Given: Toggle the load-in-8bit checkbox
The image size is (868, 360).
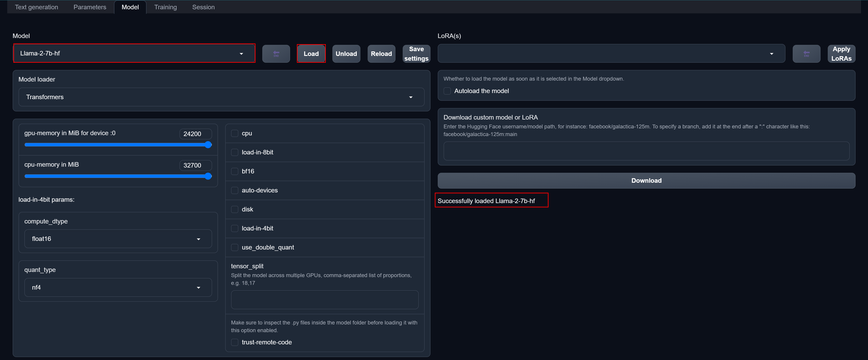Looking at the screenshot, I should (x=234, y=153).
